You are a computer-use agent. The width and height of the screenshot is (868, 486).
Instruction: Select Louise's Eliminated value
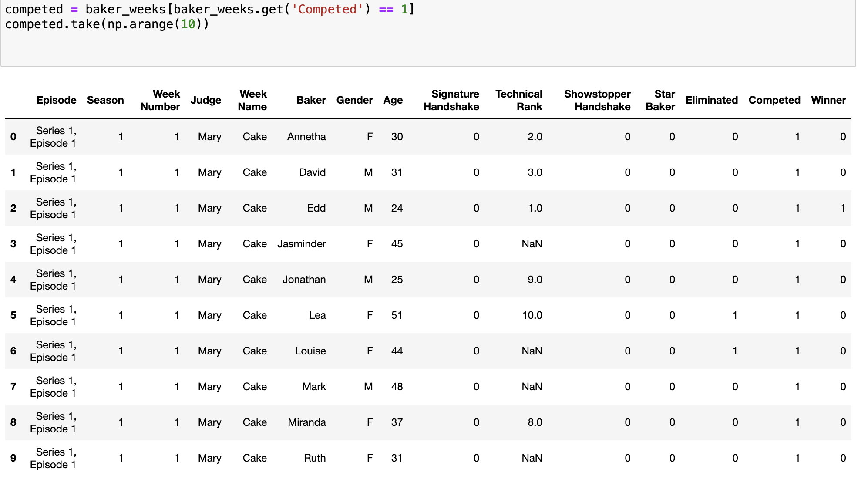(735, 351)
